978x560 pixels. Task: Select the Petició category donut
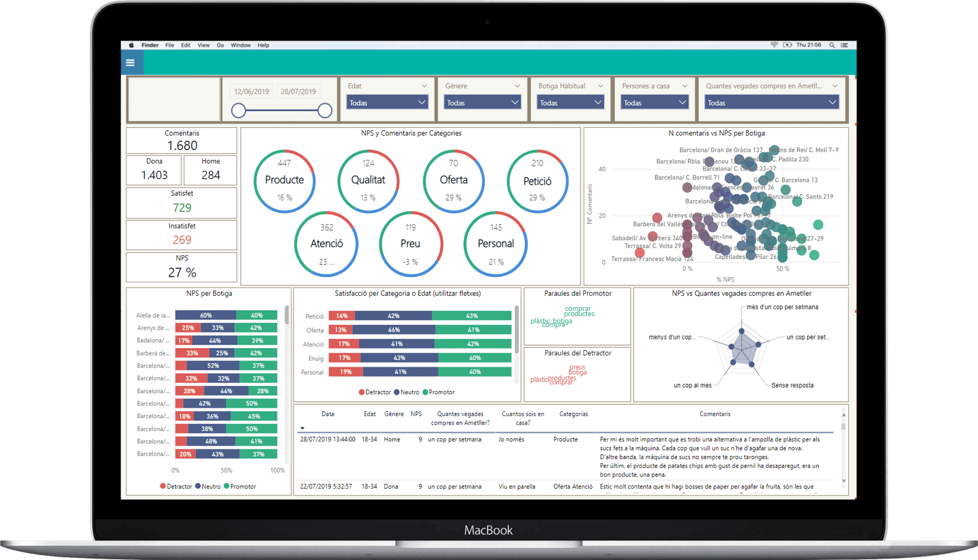pos(537,181)
